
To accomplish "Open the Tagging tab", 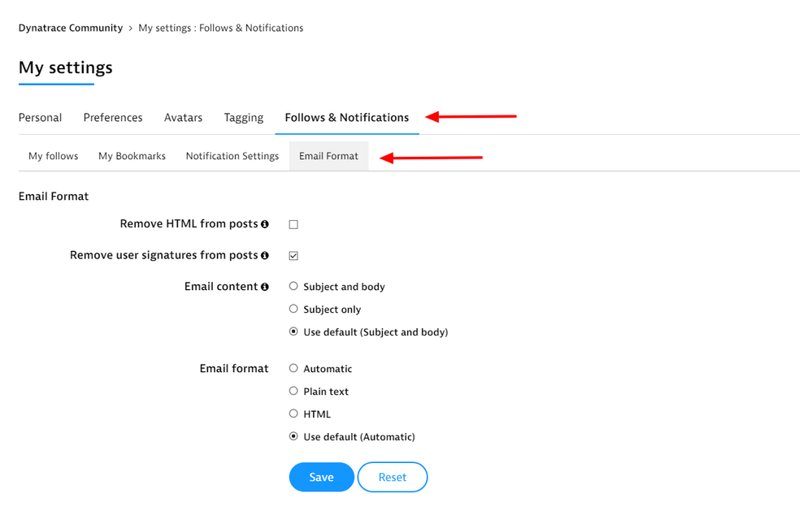I will coord(244,118).
